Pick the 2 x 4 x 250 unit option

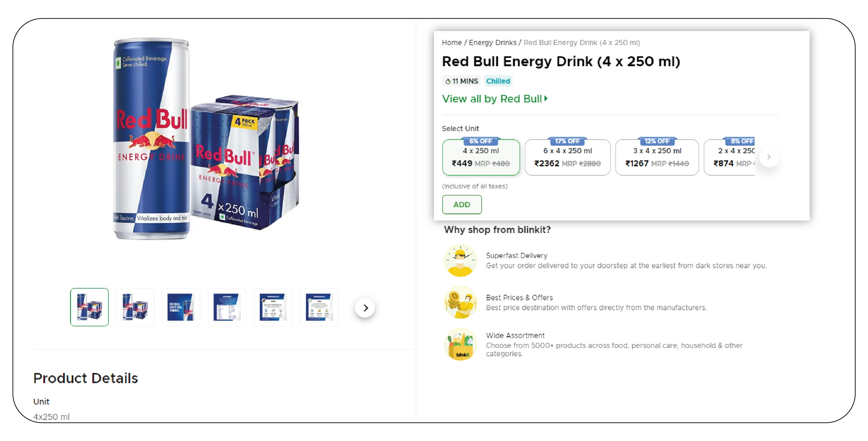tap(730, 157)
